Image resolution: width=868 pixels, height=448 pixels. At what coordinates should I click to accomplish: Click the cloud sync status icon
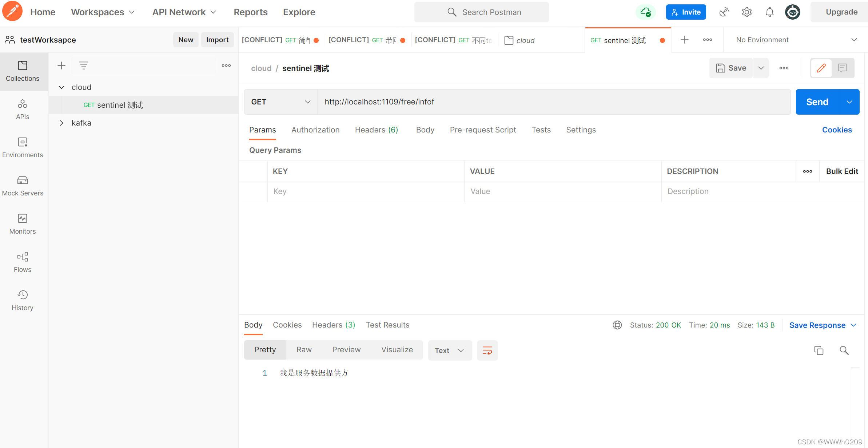646,12
